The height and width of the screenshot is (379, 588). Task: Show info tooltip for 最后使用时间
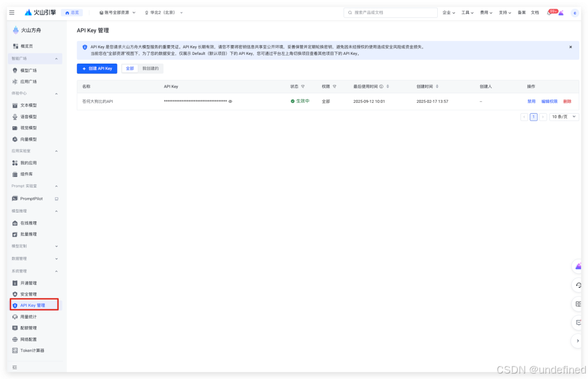tap(381, 86)
